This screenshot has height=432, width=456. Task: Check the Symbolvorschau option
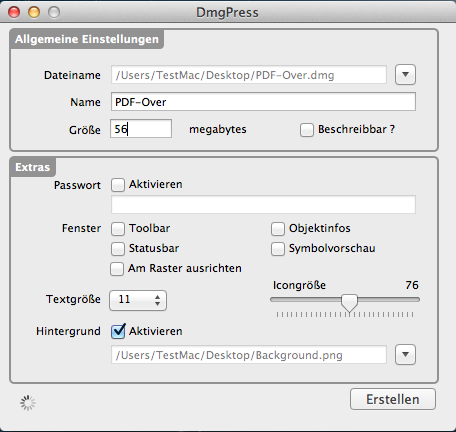(x=278, y=249)
